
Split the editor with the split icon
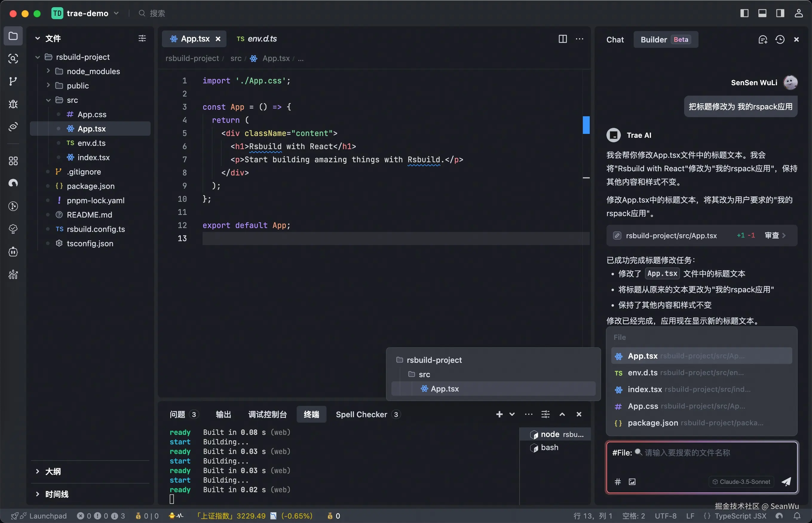(x=563, y=39)
